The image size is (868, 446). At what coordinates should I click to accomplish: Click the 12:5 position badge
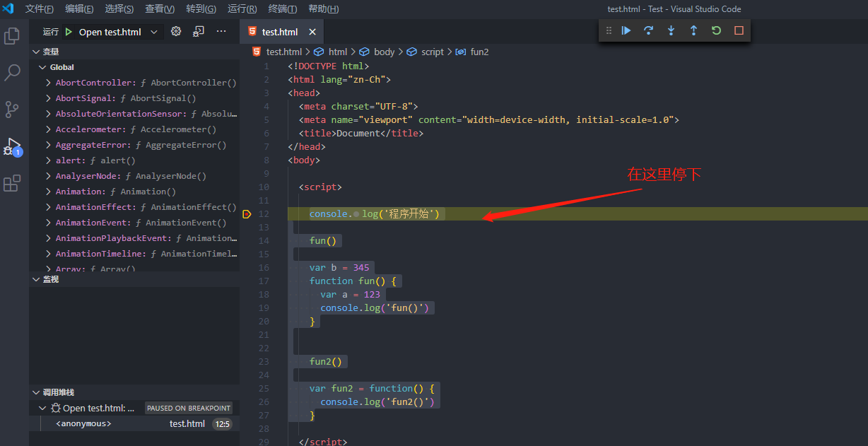coord(223,424)
